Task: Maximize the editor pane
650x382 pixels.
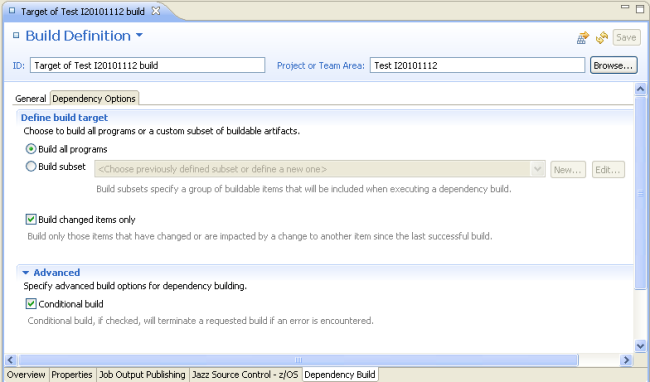Action: [x=640, y=9]
